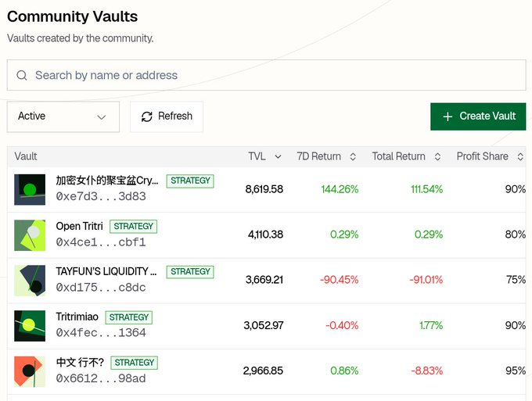Click the Vault column header
This screenshot has height=401, width=532.
(26, 156)
